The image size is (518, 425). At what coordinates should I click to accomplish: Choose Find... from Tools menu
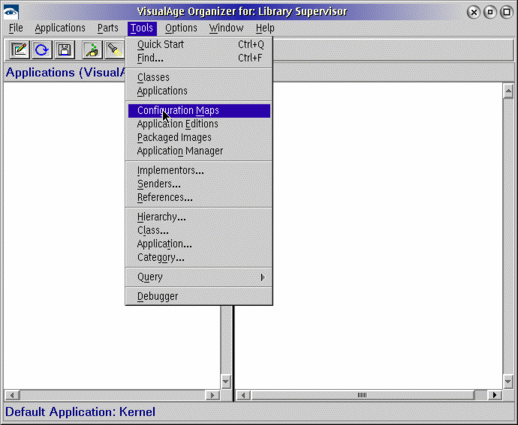click(x=199, y=58)
